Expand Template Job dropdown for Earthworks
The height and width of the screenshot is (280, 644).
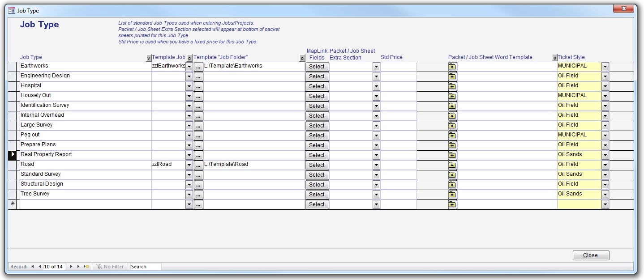189,67
